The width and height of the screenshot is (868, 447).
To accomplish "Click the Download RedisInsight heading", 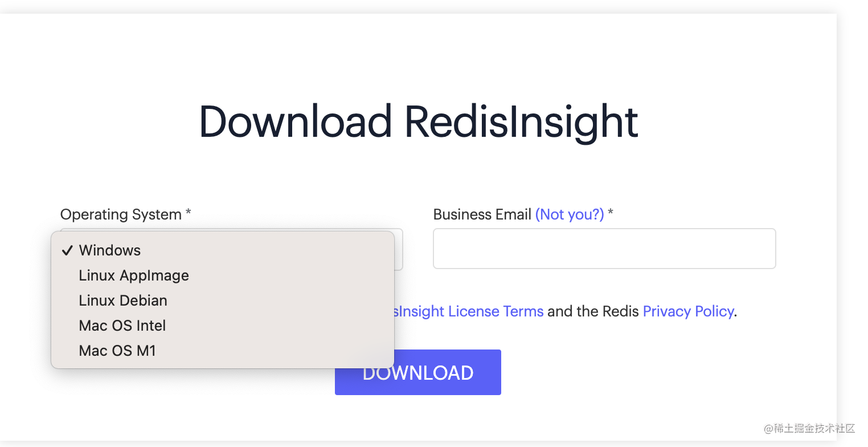I will tap(418, 121).
